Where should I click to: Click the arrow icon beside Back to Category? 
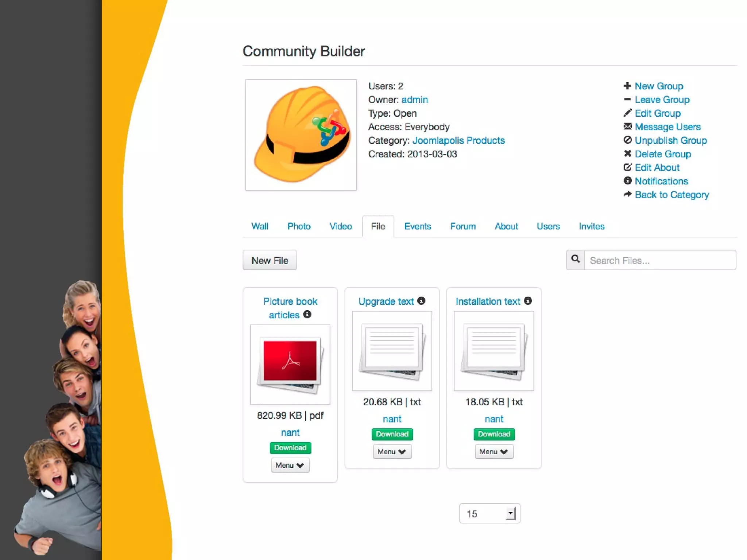(627, 194)
